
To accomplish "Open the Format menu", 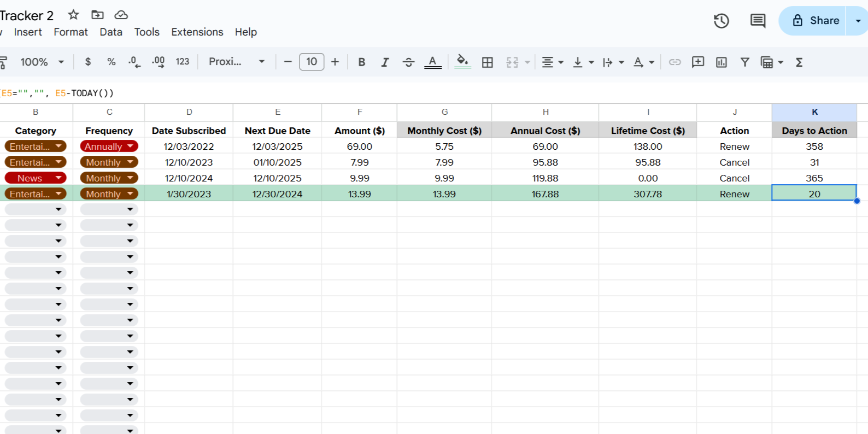I will coord(71,32).
